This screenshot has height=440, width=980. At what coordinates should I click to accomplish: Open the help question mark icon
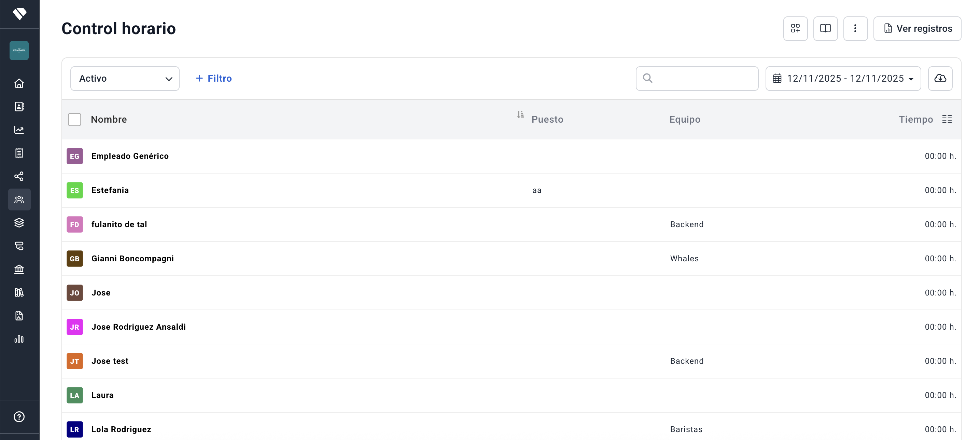(x=19, y=417)
